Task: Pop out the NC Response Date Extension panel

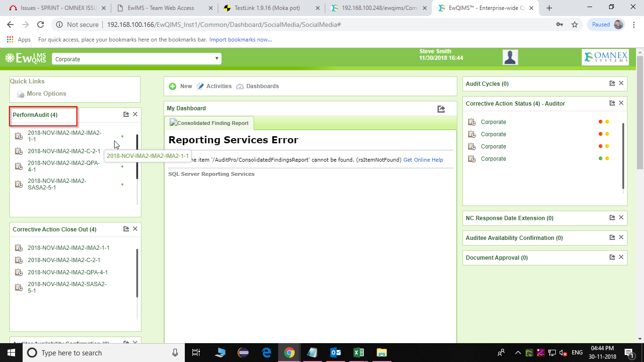Action: pos(612,217)
